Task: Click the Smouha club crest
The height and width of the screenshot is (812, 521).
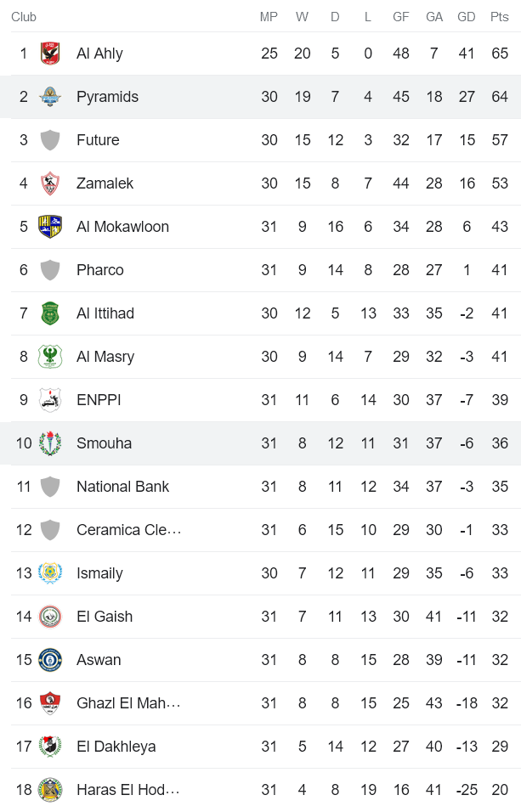Action: (50, 443)
